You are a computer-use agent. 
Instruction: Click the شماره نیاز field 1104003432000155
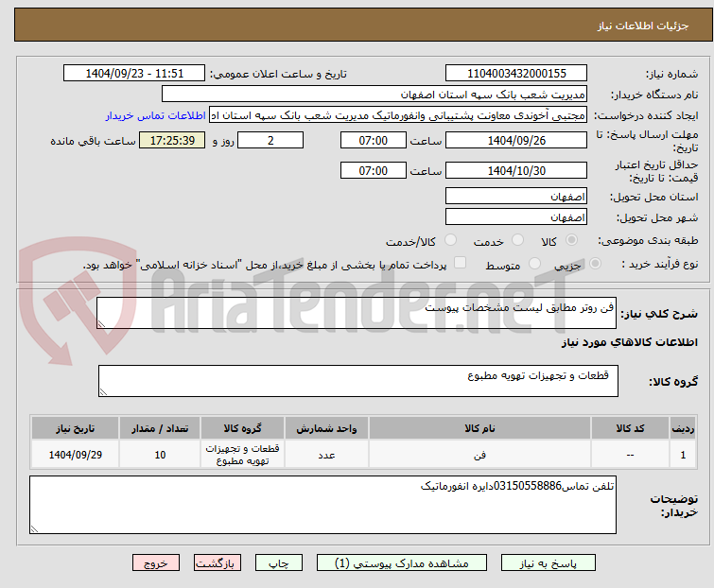[x=516, y=74]
